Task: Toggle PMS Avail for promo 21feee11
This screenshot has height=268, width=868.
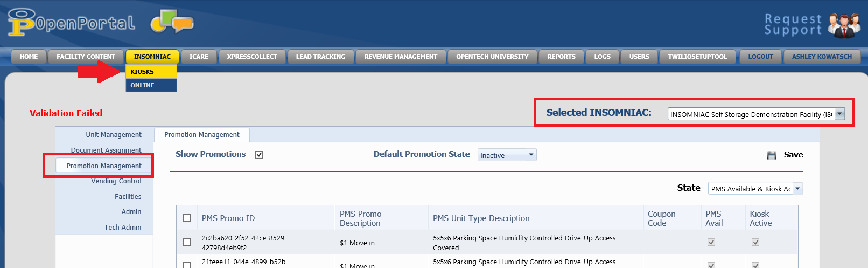Action: coord(711,265)
